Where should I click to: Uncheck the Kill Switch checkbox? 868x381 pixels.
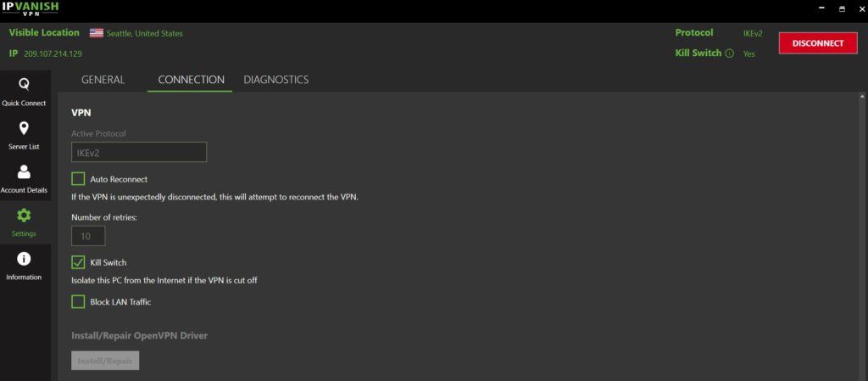coord(78,262)
